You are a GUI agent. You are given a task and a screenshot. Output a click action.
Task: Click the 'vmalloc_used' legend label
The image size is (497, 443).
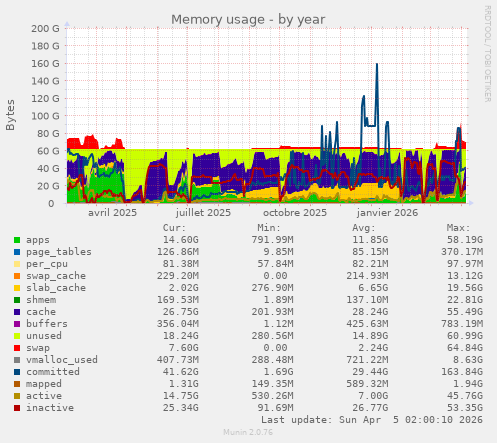pos(62,360)
